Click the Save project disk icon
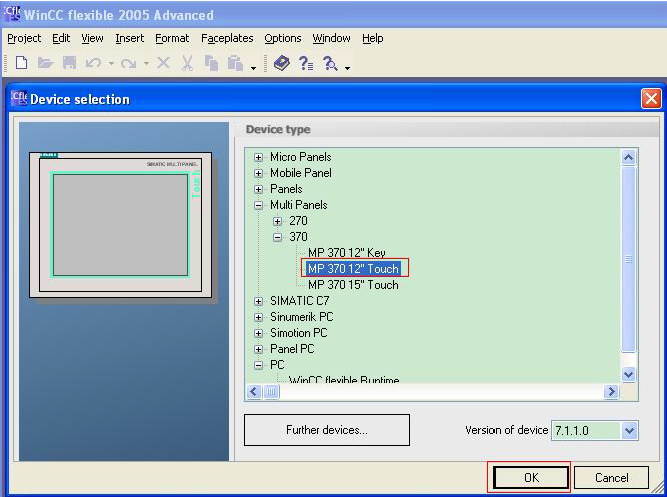 (69, 63)
